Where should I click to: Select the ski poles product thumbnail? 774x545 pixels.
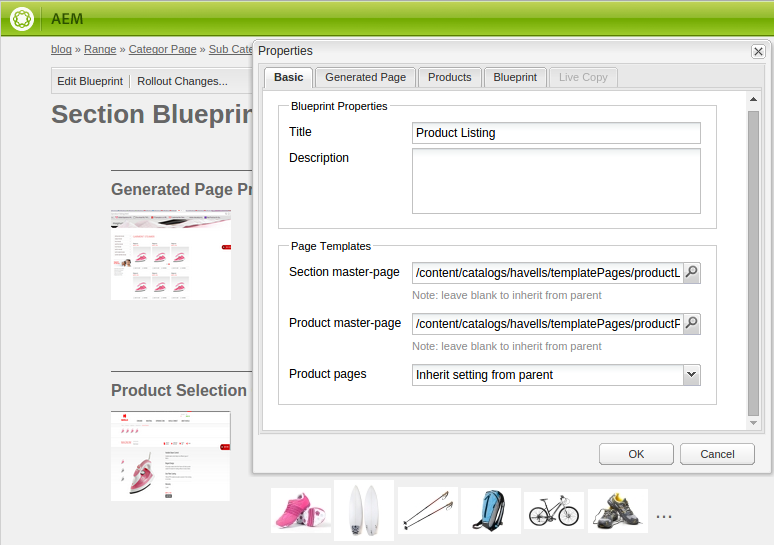point(427,510)
